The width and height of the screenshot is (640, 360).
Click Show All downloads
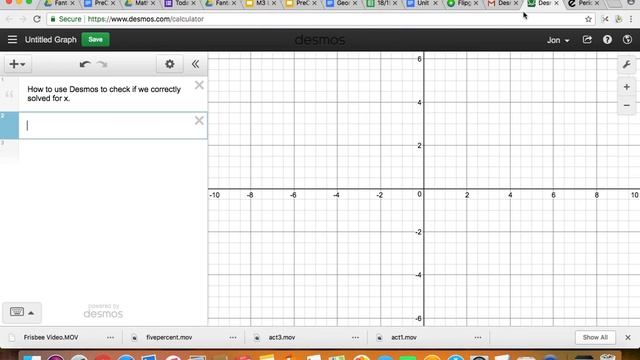pos(595,338)
